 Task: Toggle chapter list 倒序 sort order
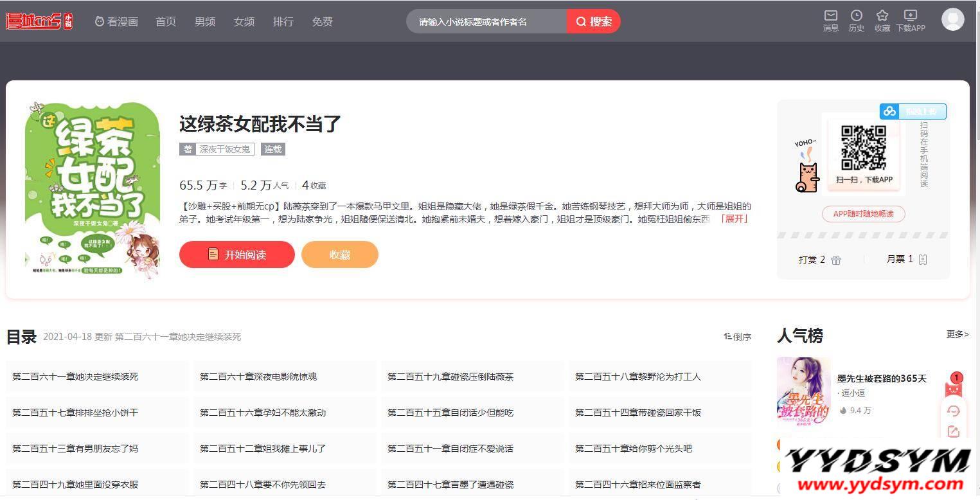[737, 336]
